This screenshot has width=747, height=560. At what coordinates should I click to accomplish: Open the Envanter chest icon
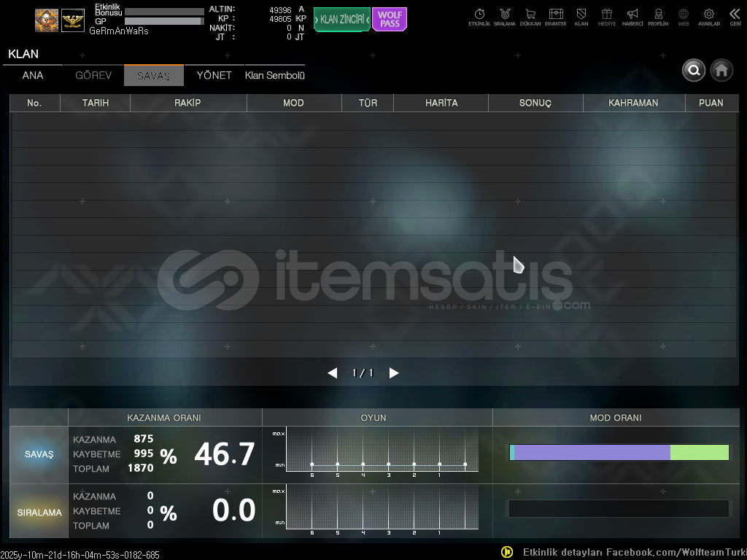pos(556,15)
